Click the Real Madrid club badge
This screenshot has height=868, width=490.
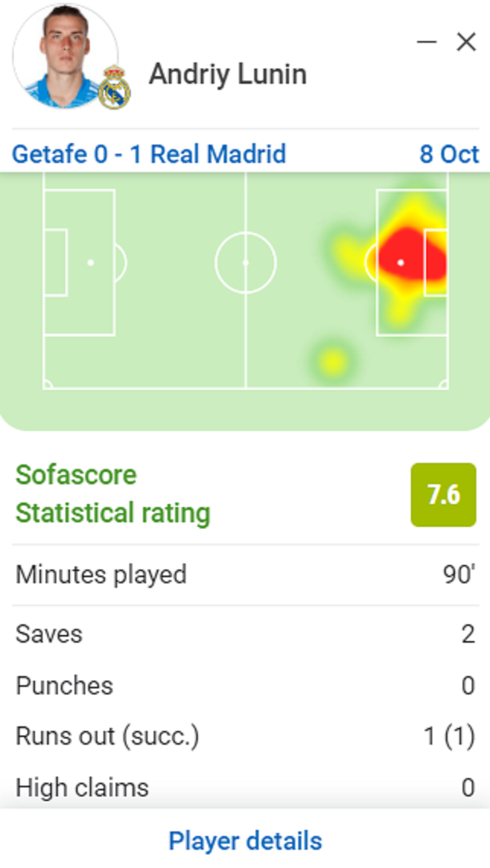[115, 88]
